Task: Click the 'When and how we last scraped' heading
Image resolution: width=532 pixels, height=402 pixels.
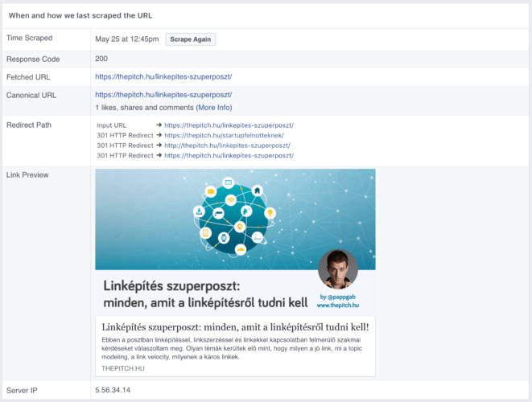Action: click(80, 15)
